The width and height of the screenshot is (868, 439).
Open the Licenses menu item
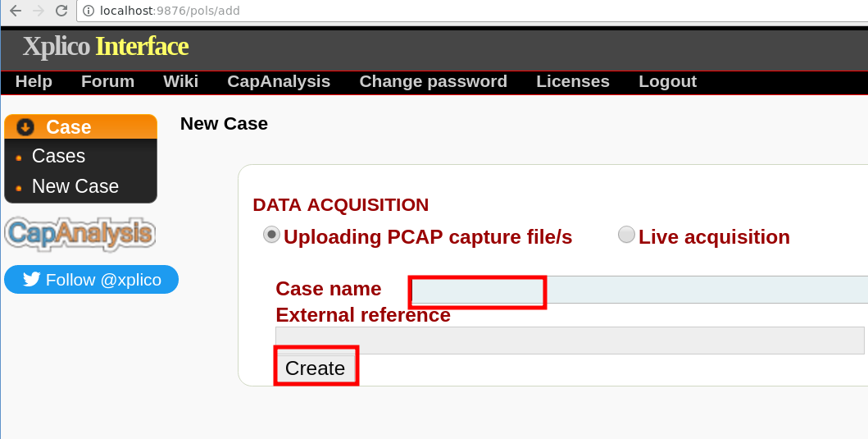[x=573, y=81]
